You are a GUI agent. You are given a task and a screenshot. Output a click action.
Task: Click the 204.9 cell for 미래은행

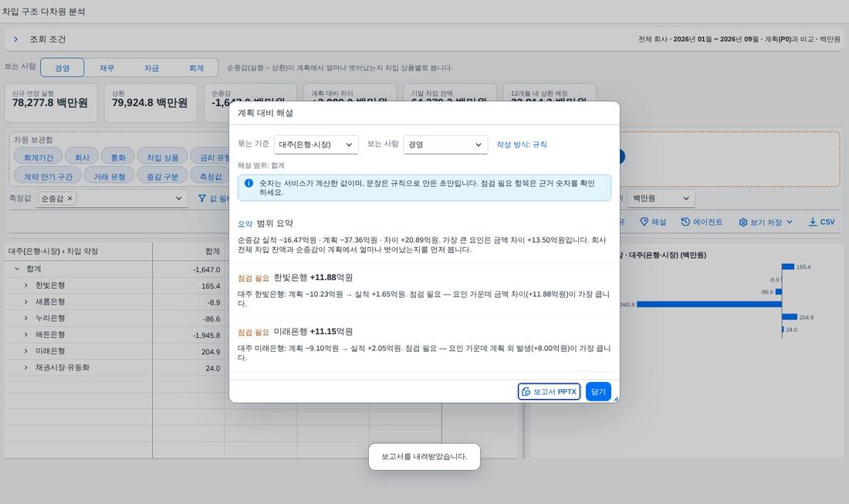tap(188, 351)
